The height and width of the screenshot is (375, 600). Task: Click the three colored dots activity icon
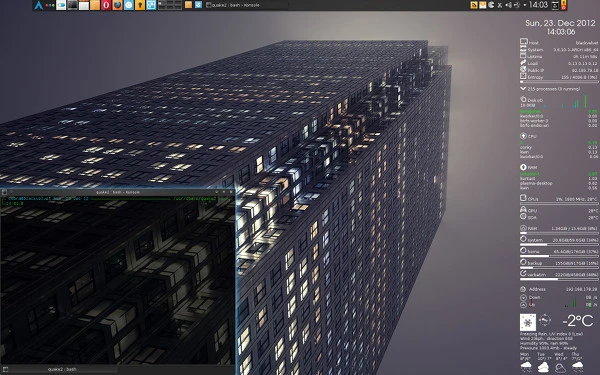[x=50, y=5]
